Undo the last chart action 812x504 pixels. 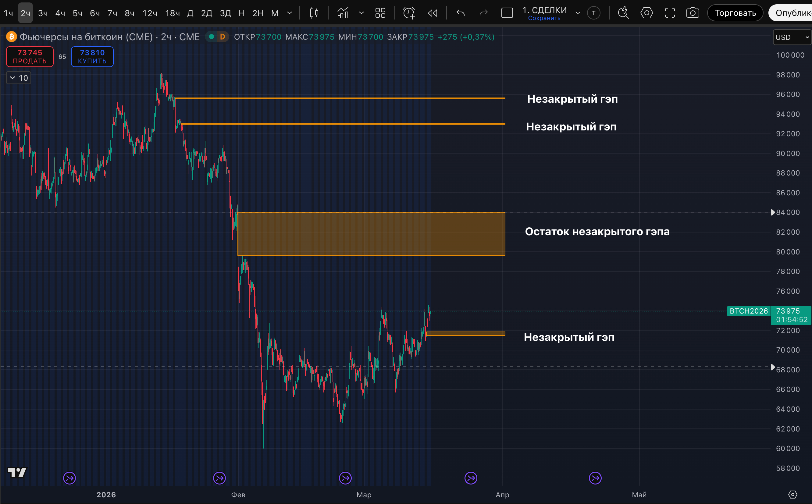tap(460, 13)
